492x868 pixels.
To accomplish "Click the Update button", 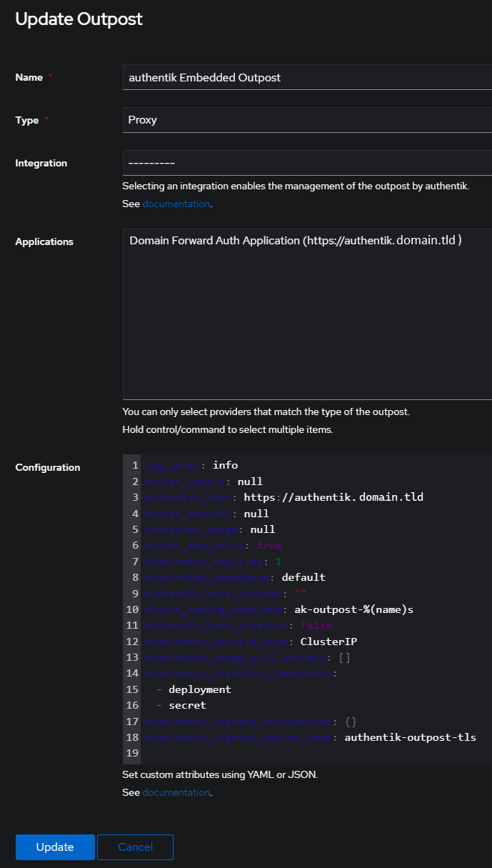I will [55, 847].
